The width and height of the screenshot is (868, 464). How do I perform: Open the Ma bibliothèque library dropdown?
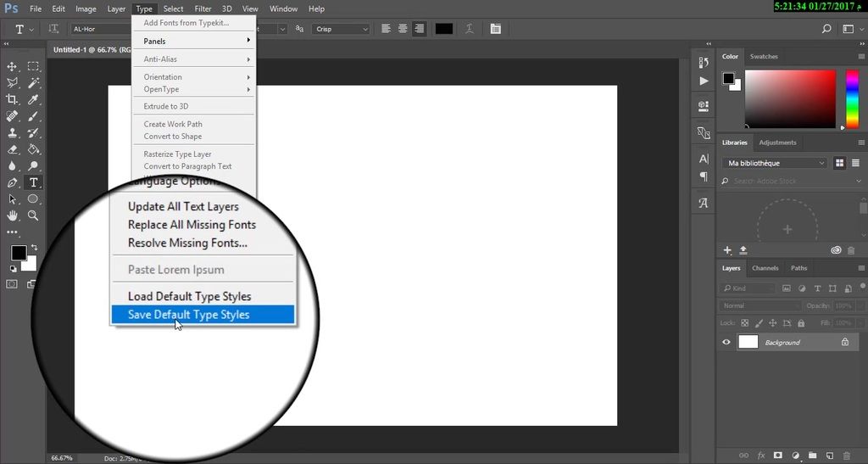774,163
